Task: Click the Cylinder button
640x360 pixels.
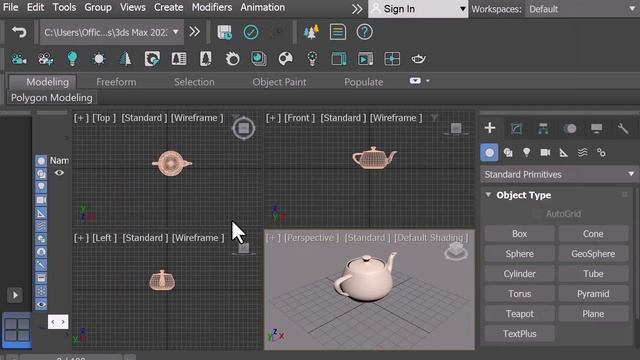Action: coord(520,274)
